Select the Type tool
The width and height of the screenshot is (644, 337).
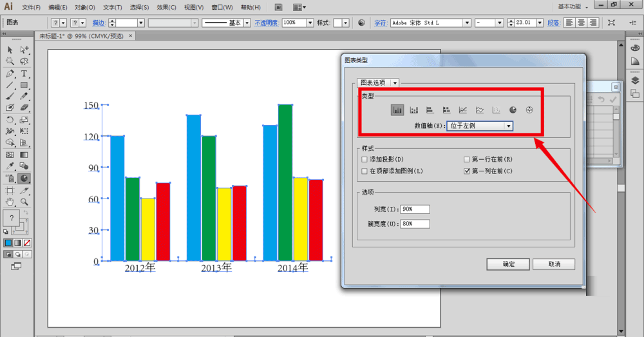[24, 73]
